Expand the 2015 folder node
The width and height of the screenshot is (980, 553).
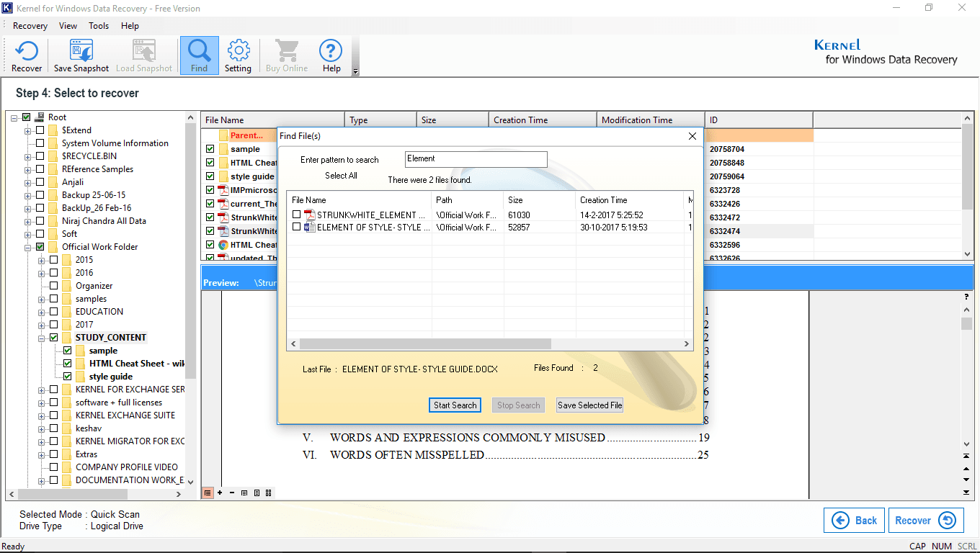[42, 260]
